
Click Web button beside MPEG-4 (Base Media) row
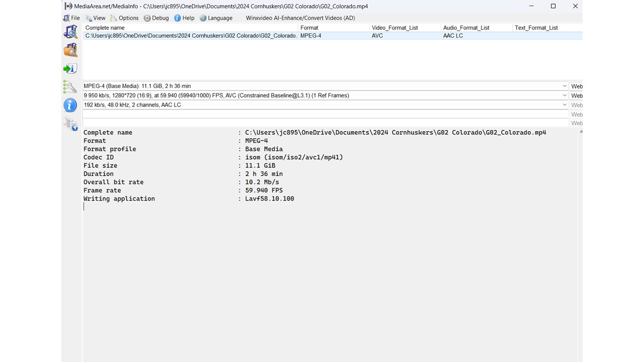pos(576,86)
